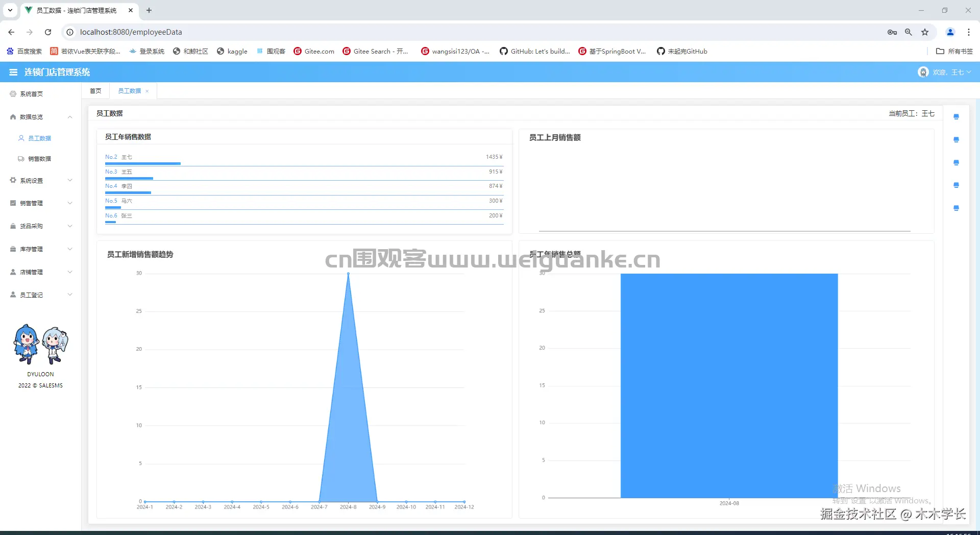The width and height of the screenshot is (980, 535).
Task: Click the 销售数据 sidebar icon
Action: pos(21,159)
